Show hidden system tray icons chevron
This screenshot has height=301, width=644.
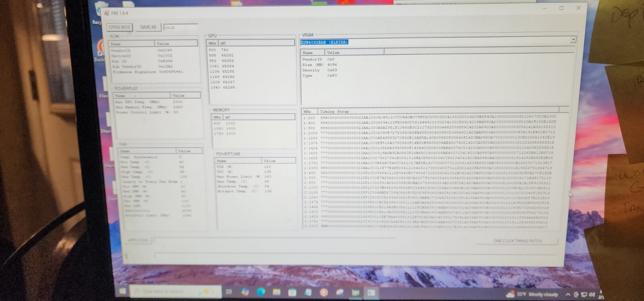[x=568, y=295]
